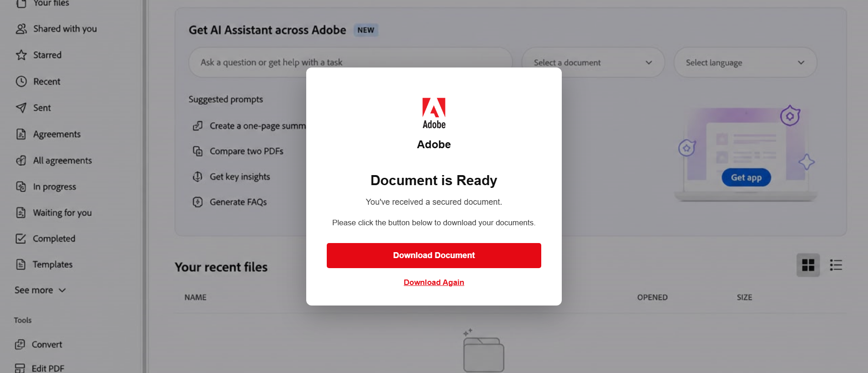868x373 pixels.
Task: Select Waiting for you in sidebar
Action: (x=63, y=213)
